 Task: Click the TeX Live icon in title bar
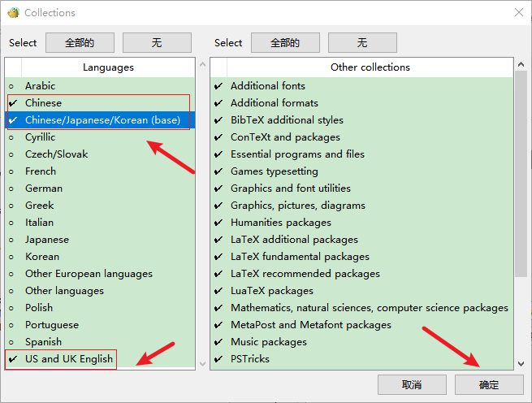coord(14,12)
